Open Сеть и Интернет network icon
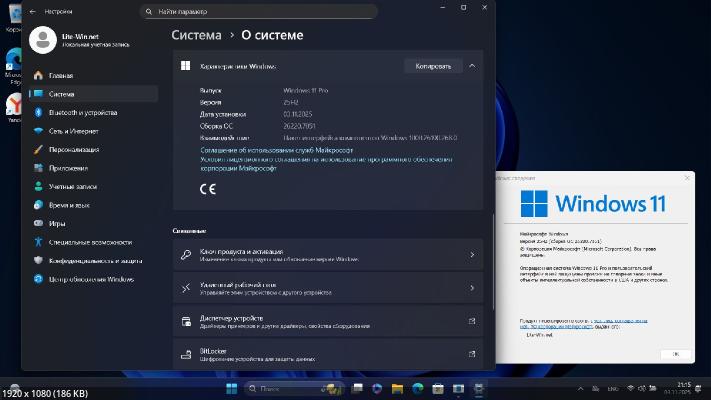 37,131
